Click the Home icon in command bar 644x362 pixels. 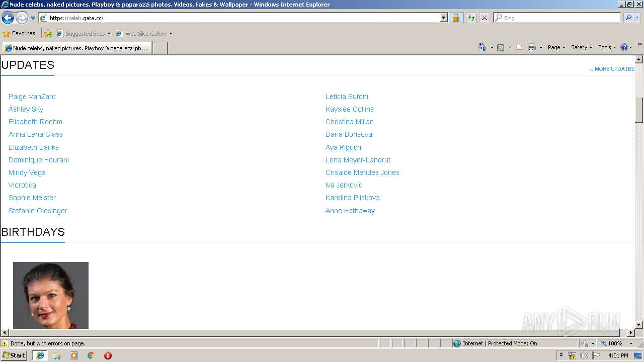(482, 47)
